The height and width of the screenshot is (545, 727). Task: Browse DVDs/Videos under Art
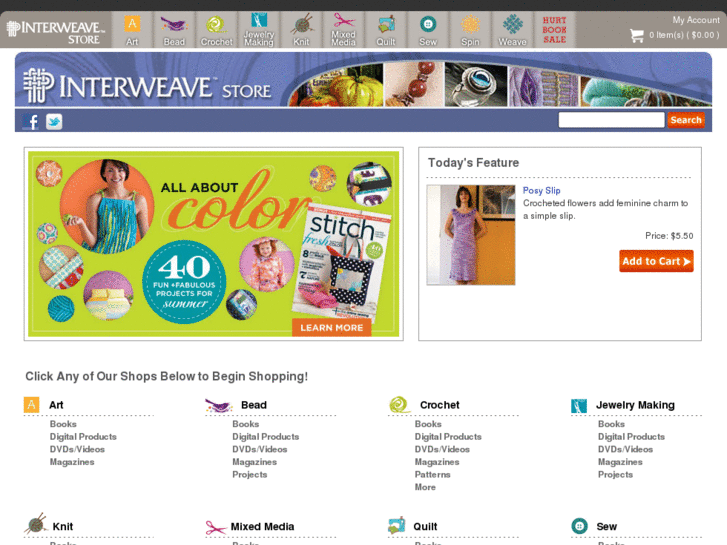pyautogui.click(x=77, y=449)
